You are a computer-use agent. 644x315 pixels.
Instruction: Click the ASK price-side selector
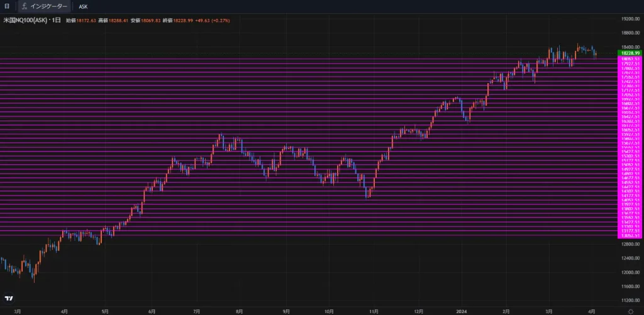(83, 6)
